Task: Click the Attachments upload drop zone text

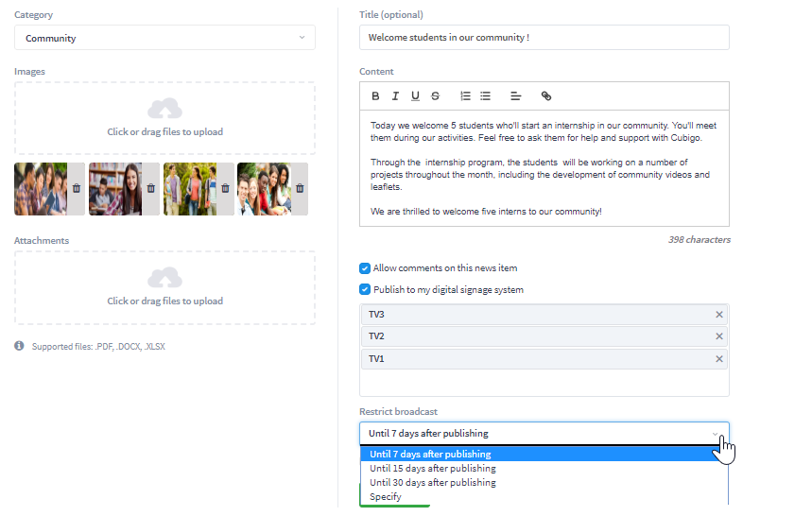Action: click(x=165, y=301)
